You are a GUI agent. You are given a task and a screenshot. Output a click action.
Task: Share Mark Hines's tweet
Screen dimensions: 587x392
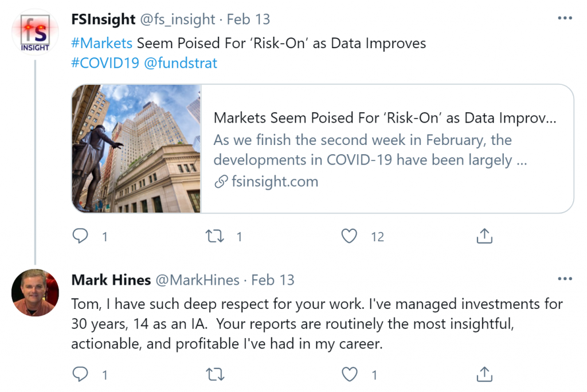(484, 374)
